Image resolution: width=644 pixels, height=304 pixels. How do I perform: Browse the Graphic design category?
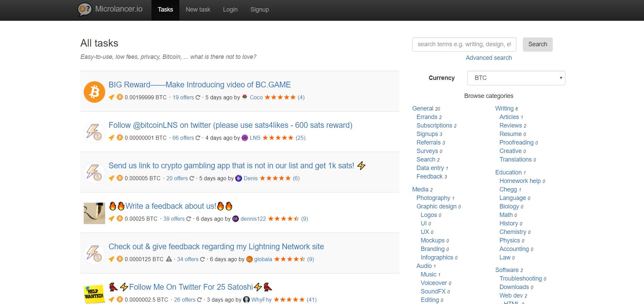[436, 206]
